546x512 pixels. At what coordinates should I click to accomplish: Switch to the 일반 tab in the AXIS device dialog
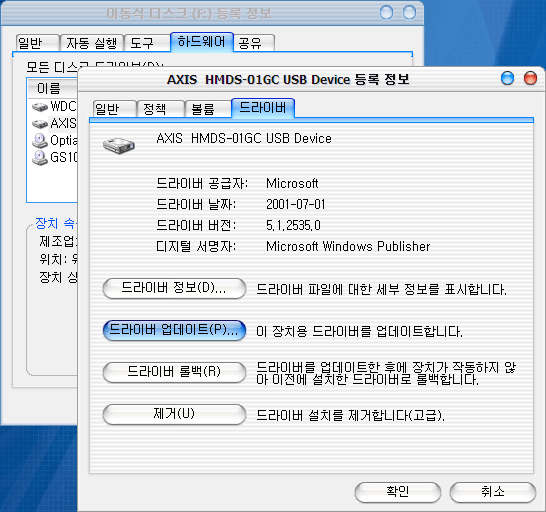pyautogui.click(x=114, y=109)
